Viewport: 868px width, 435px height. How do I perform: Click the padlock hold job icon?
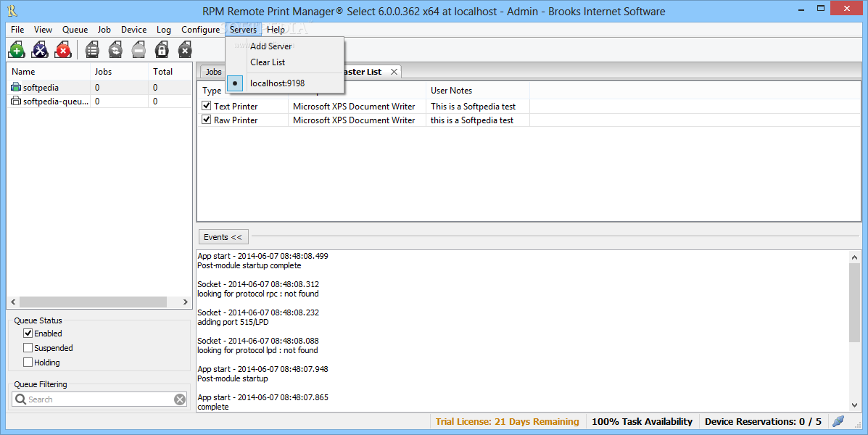pyautogui.click(x=162, y=50)
